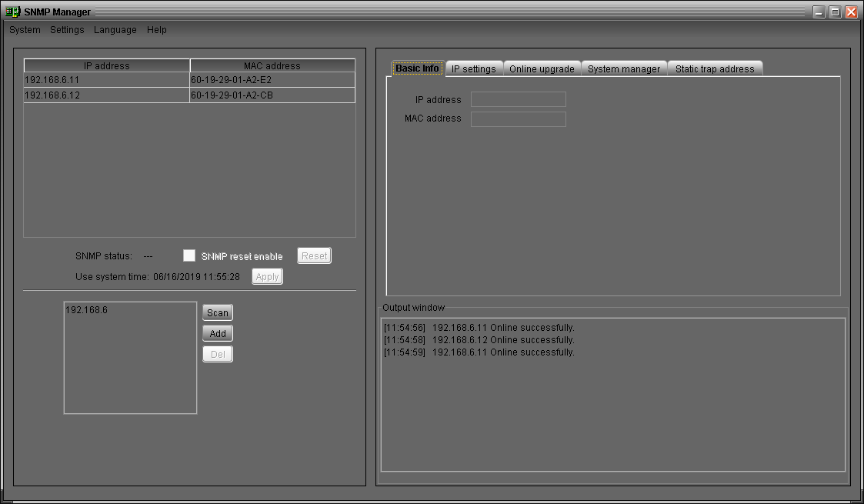Click the system time value 06/16/2019 11:55:28

(x=197, y=276)
